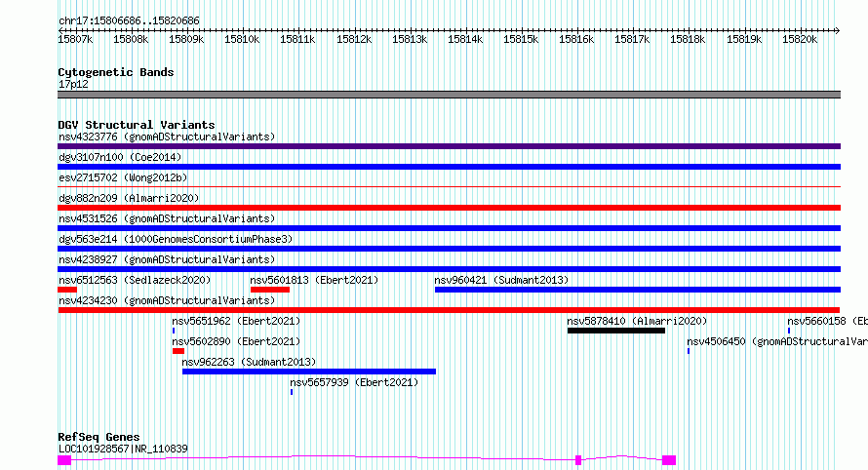This screenshot has width=868, height=470.
Task: Click the 15810k ruler tick label
Action: (242, 39)
